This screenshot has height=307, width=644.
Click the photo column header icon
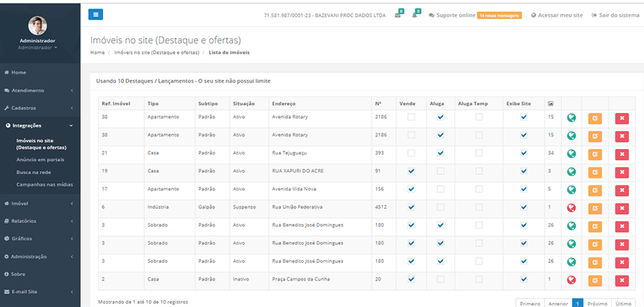(550, 103)
